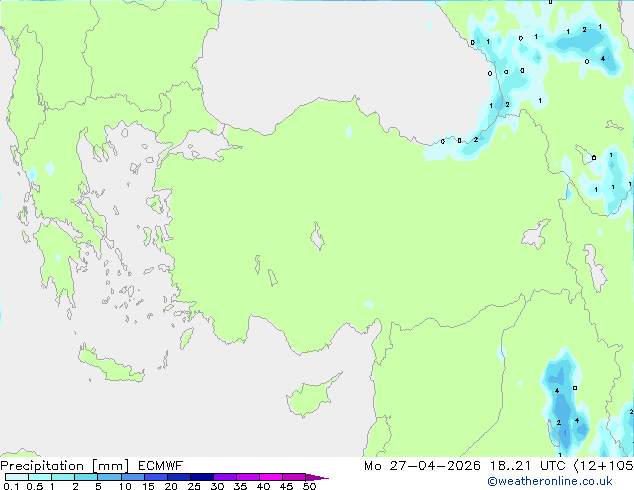Screen dimensions: 634x490
Task: Select the 45–50 mm legend swatch
Action: (x=294, y=477)
